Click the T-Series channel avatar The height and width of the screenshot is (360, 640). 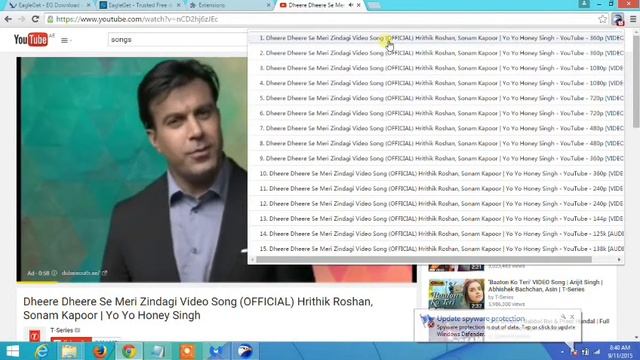[35, 335]
